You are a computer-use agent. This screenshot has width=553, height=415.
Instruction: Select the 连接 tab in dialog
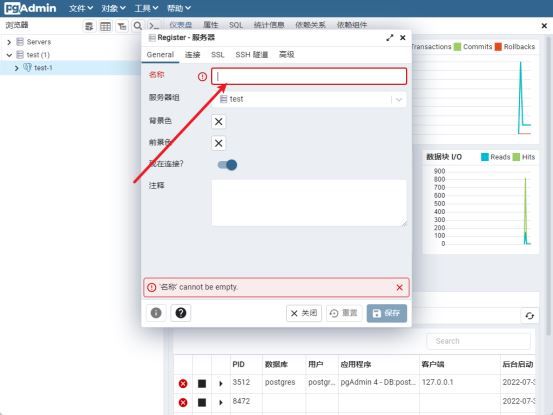pos(193,55)
